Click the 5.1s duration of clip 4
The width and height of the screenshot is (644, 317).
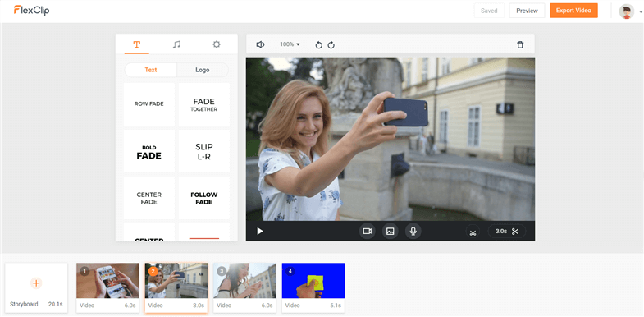336,306
